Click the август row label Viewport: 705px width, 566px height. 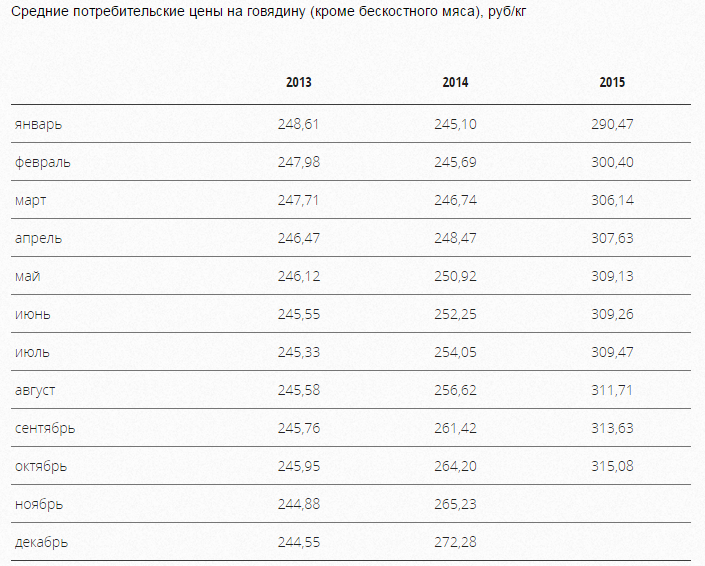(36, 390)
